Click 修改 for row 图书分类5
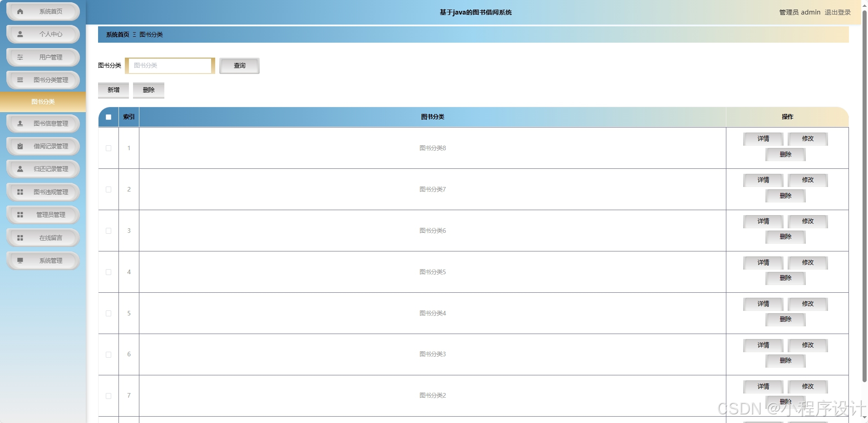This screenshot has height=423, width=868. click(808, 263)
